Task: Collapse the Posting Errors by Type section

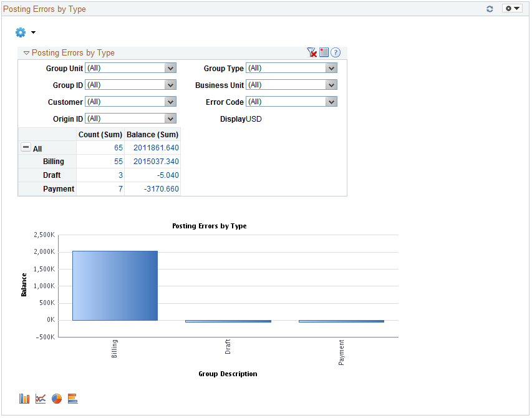Action: point(26,53)
